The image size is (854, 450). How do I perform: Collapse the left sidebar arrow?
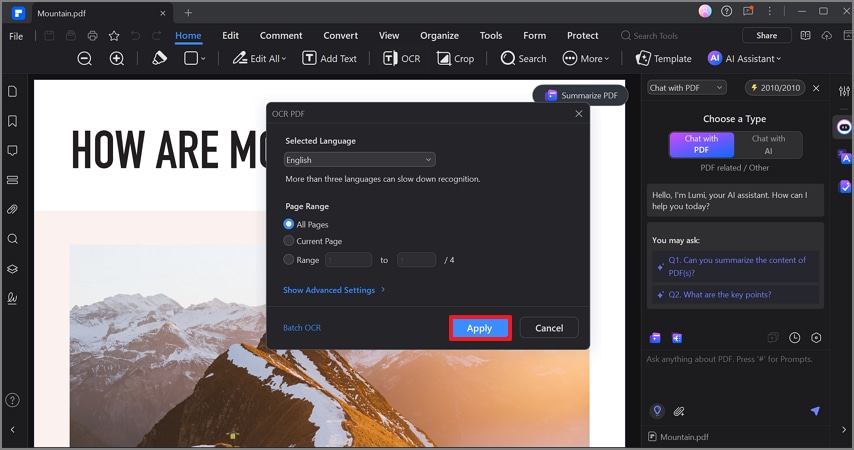tap(12, 430)
